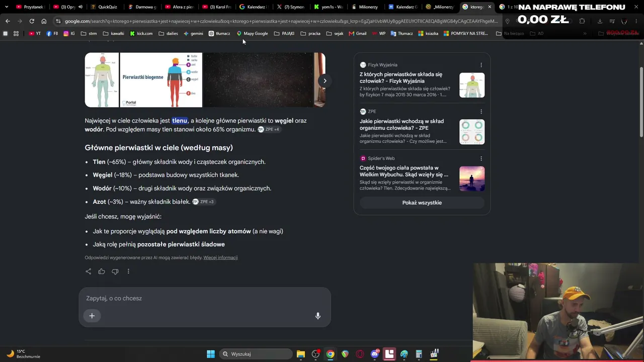This screenshot has width=644, height=362.
Task: Open more options below the AI answer
Action: [x=128, y=271]
